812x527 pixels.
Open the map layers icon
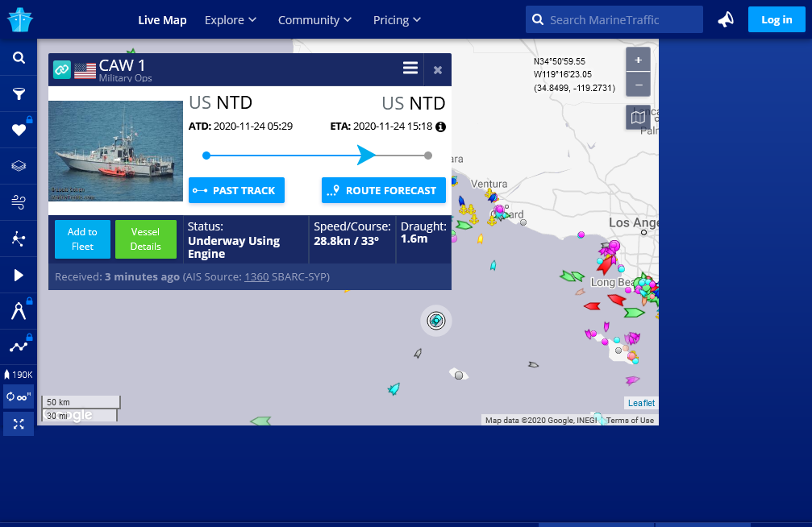(x=19, y=166)
